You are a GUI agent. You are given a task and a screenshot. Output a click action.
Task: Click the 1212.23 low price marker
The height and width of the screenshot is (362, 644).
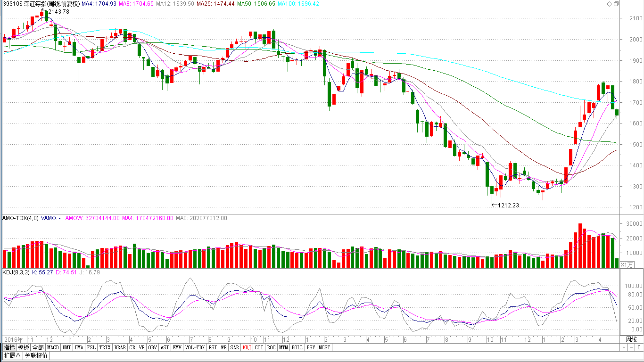click(x=508, y=206)
